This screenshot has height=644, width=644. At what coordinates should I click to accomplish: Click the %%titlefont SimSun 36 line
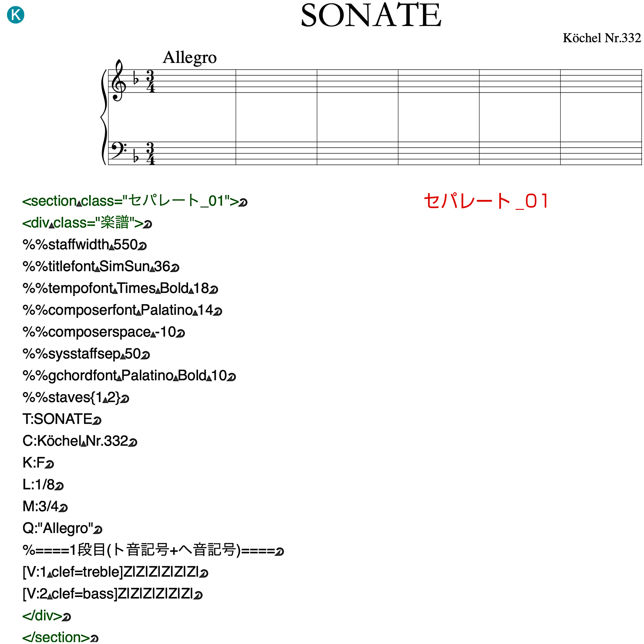click(x=101, y=267)
